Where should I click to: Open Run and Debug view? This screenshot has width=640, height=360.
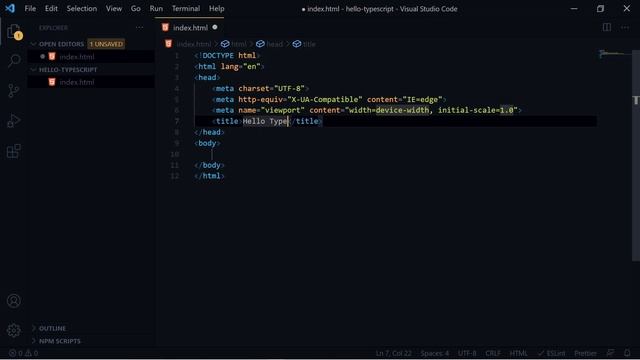pyautogui.click(x=14, y=121)
